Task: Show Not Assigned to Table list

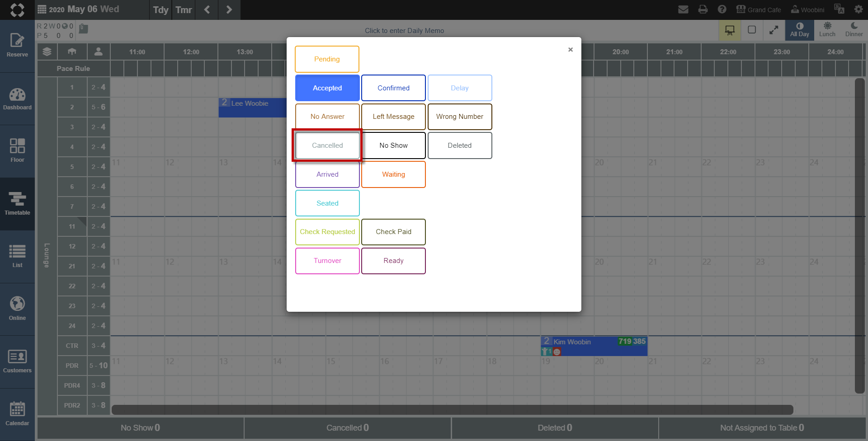Action: [x=762, y=428]
